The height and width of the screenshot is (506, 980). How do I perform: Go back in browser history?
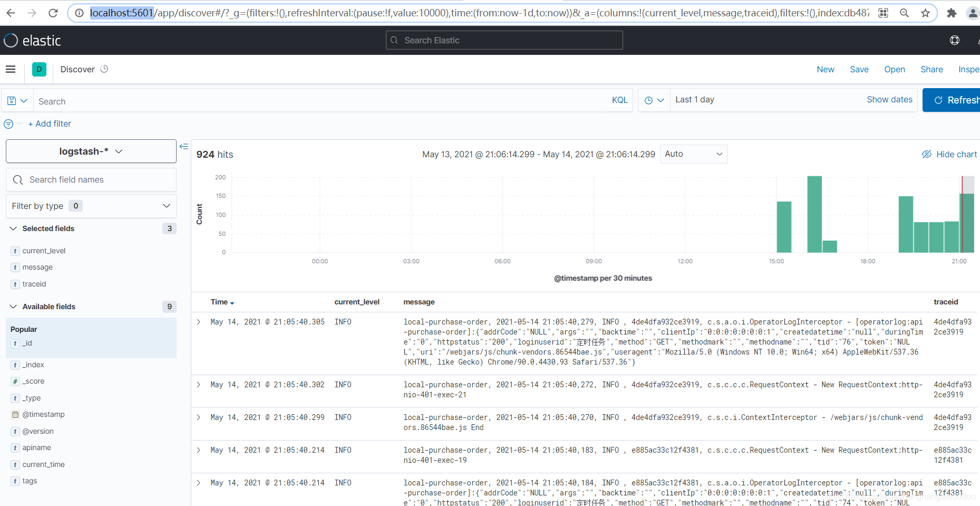tap(11, 13)
